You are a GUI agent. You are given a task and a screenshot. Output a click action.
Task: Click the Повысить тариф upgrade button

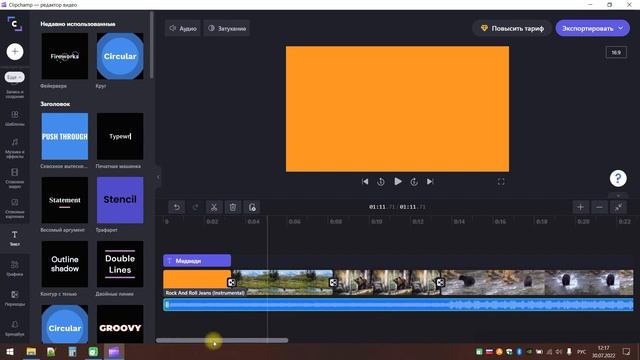(x=512, y=28)
